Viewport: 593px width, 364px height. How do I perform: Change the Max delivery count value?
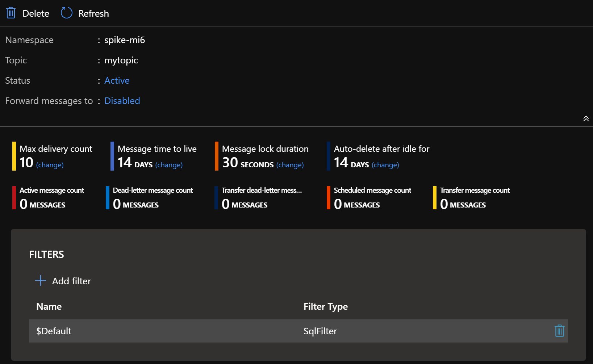point(50,165)
